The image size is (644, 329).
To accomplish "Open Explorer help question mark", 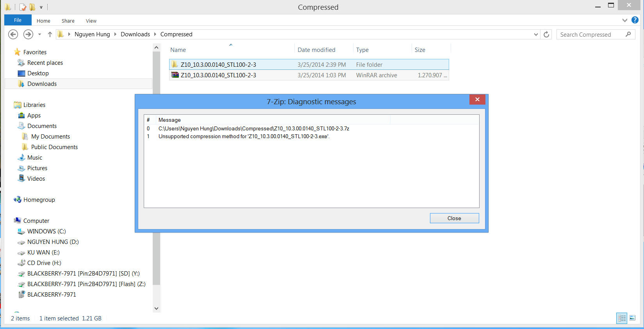I will [x=635, y=20].
